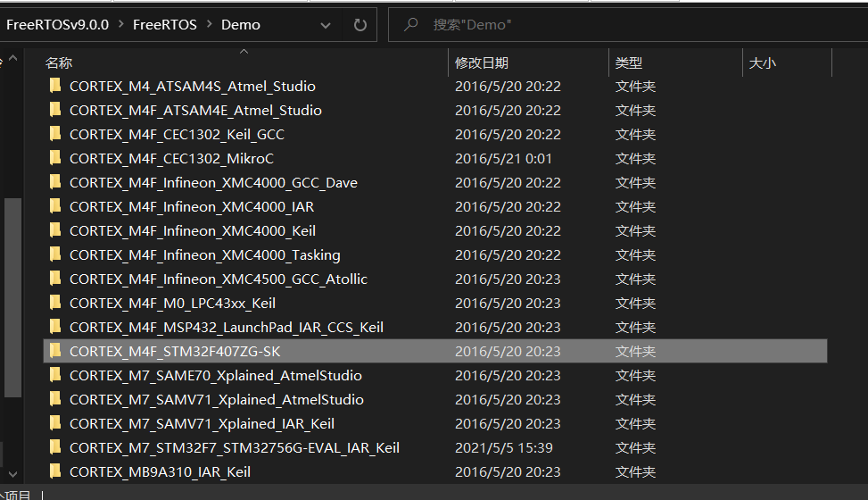Click folder icon of CORTEX_M4F_ATSAM4E_Atmel_Studio
This screenshot has height=500, width=868.
(54, 110)
